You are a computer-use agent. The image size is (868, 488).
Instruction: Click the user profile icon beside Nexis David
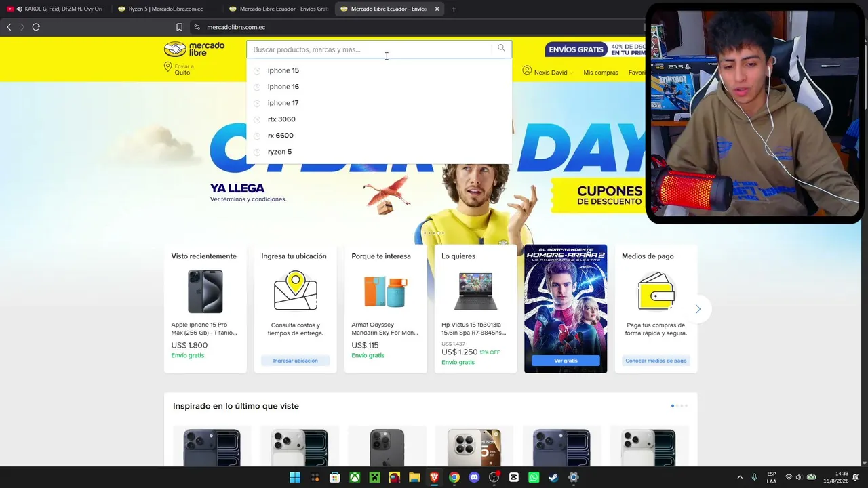point(527,70)
